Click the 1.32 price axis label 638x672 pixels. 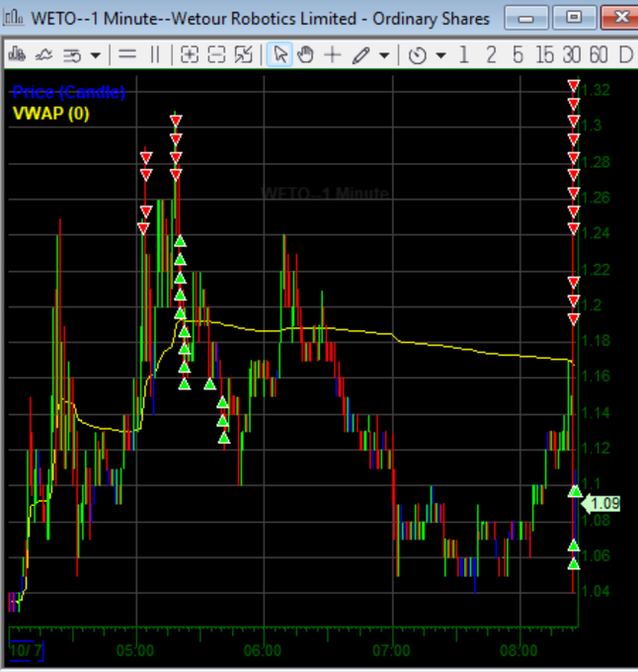click(596, 90)
